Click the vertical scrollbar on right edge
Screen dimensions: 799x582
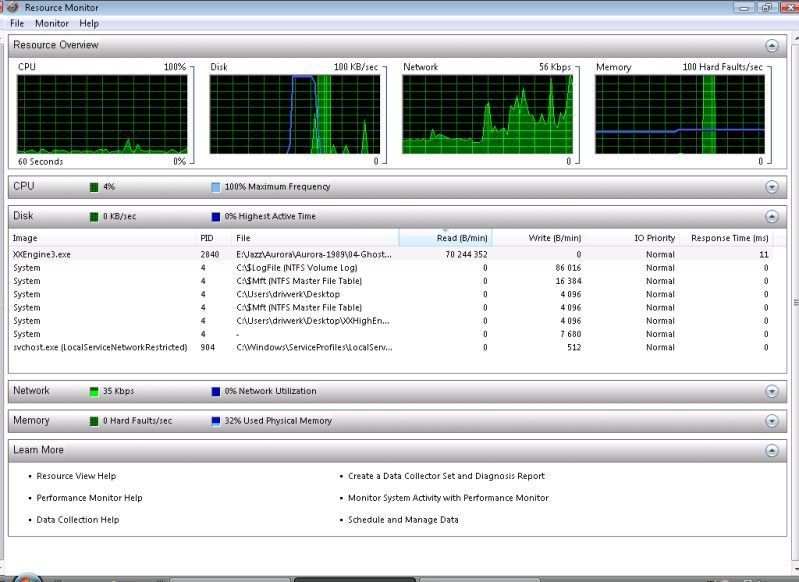click(795, 303)
